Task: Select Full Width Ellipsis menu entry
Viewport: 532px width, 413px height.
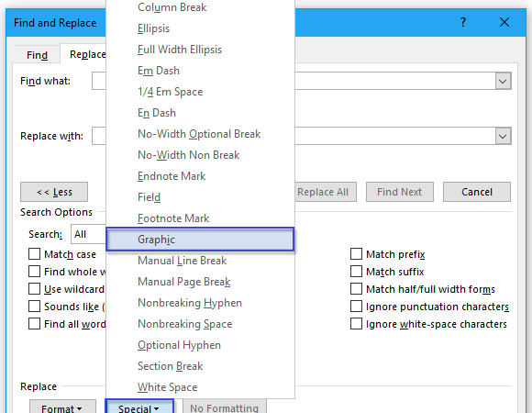Action: click(x=200, y=50)
